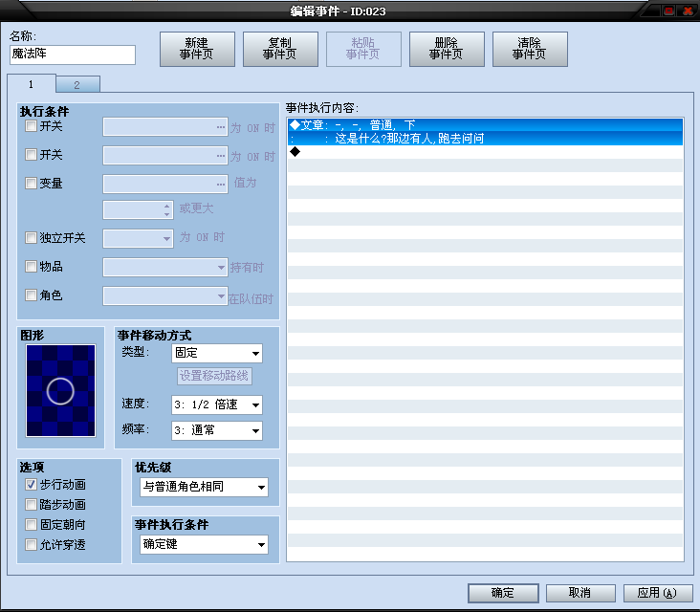The height and width of the screenshot is (612, 700).
Task: Uncheck the 步行动画 option
Action: [x=31, y=484]
